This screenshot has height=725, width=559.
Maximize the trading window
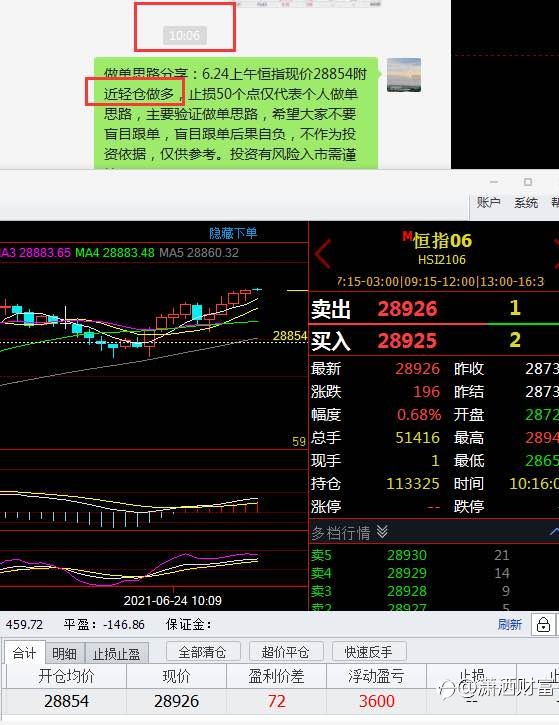pos(528,182)
